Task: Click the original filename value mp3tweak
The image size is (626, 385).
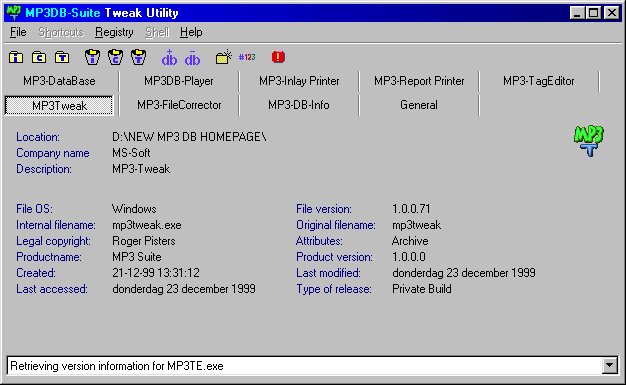Action: [x=417, y=225]
